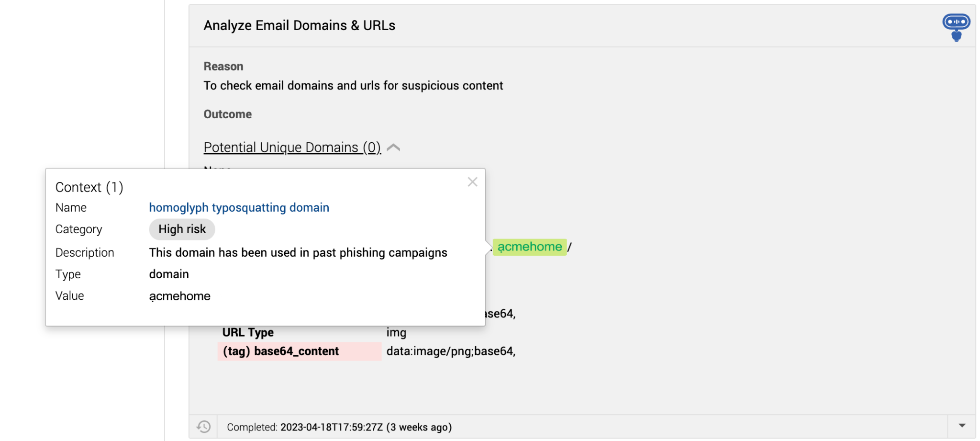Click the blue robot assistant icon

(x=956, y=22)
